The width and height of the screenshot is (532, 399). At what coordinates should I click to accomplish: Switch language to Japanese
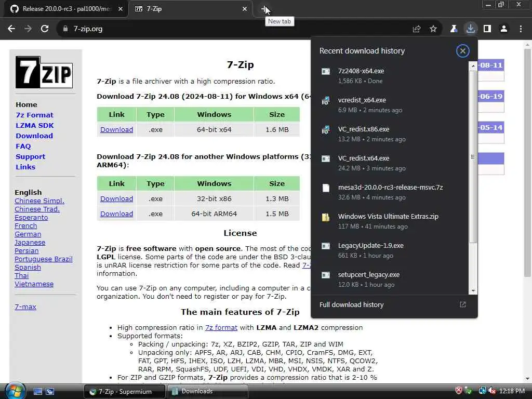click(x=30, y=242)
